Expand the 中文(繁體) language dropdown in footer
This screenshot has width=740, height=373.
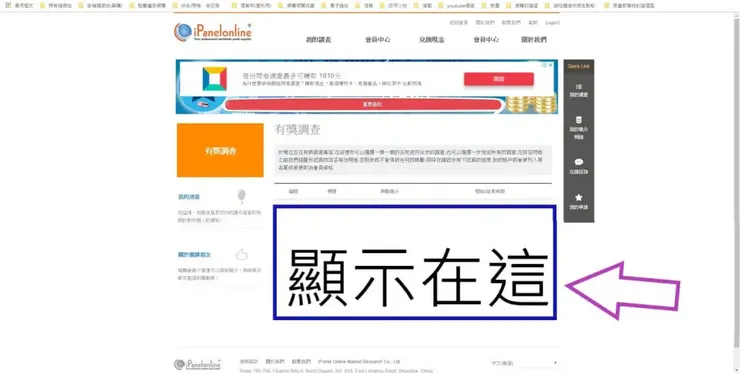click(524, 363)
